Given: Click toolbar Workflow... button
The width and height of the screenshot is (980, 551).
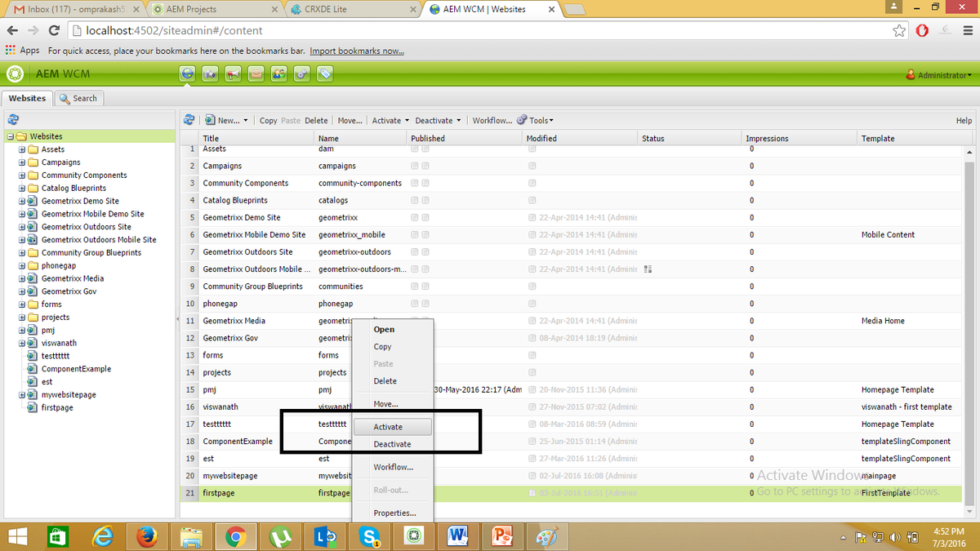Looking at the screenshot, I should point(492,121).
